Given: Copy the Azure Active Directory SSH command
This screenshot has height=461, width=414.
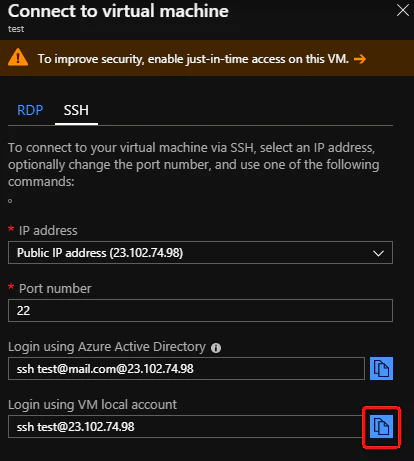Looking at the screenshot, I should [x=381, y=368].
